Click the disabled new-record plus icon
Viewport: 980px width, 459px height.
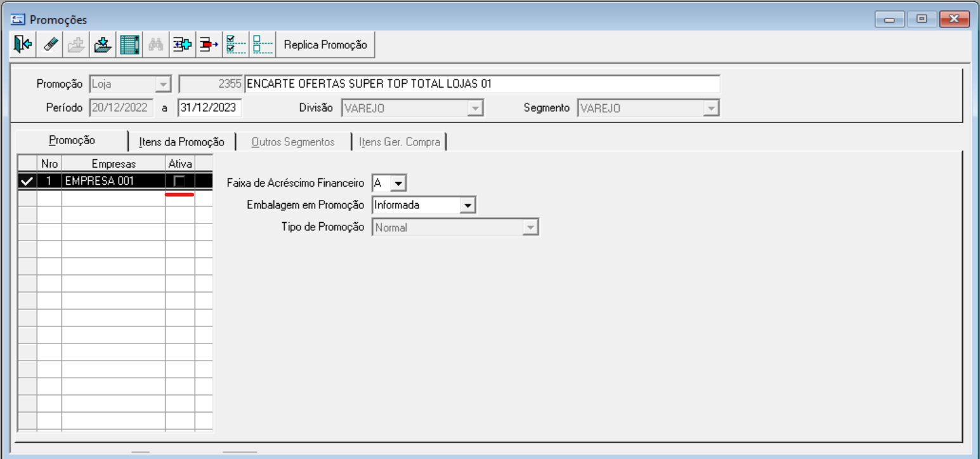(x=75, y=45)
